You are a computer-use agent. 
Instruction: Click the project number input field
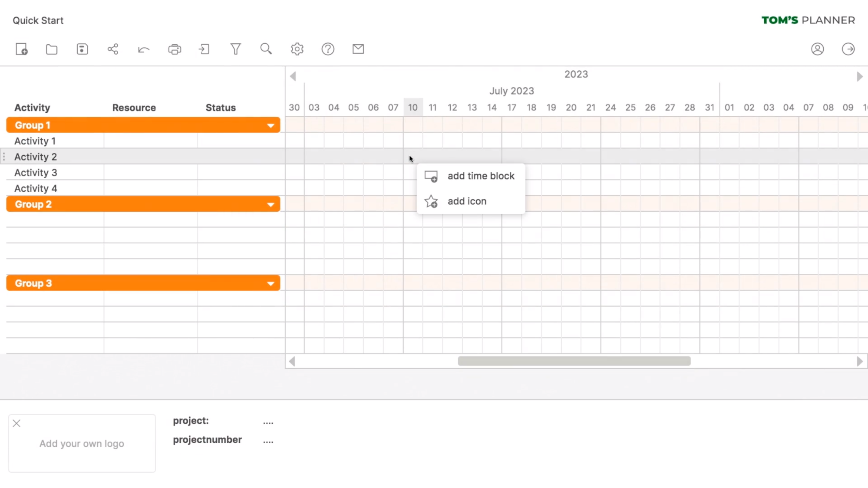click(268, 440)
